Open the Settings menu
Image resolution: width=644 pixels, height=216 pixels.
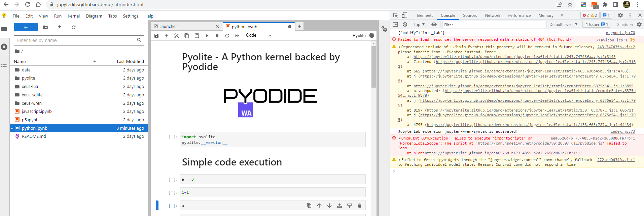(x=131, y=16)
